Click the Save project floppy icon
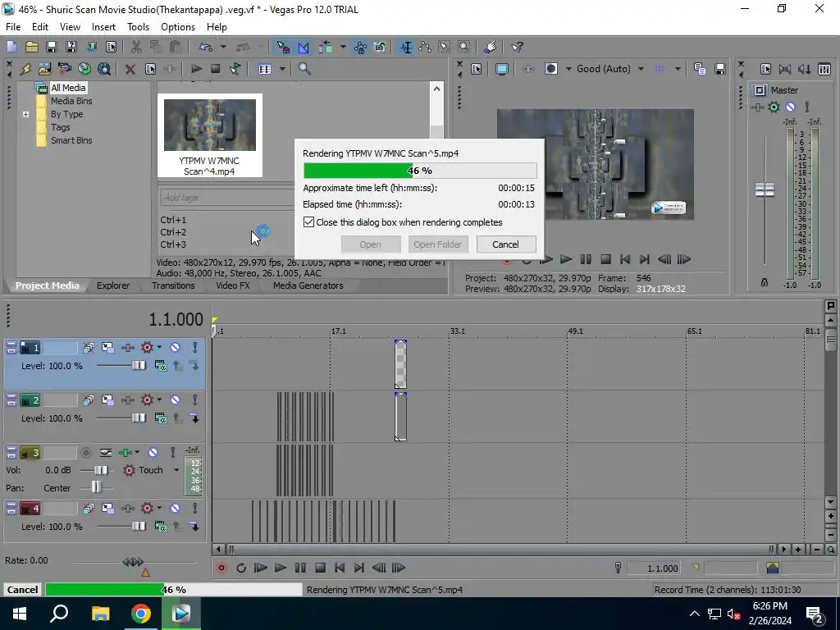This screenshot has height=630, width=840. point(52,47)
